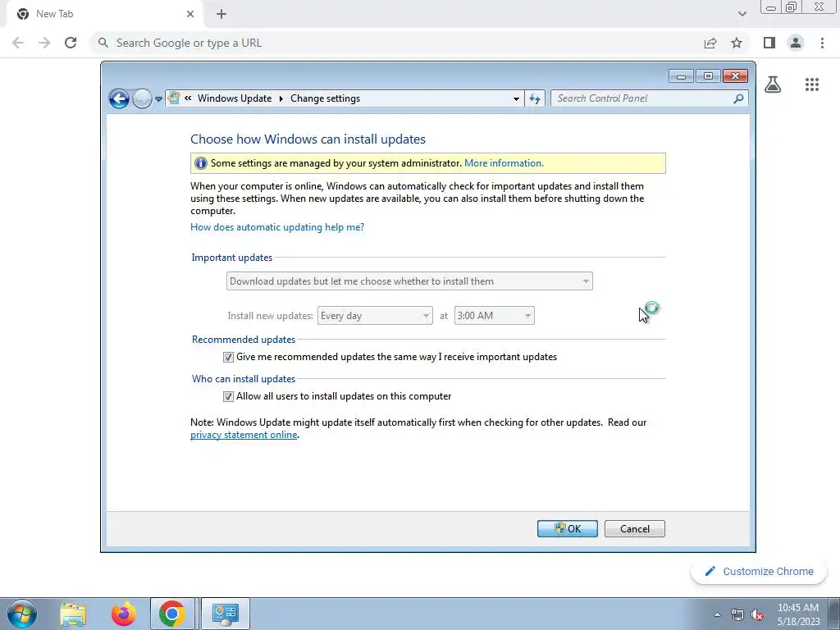
Task: Toggle Give me recommended updates checkbox
Action: (228, 358)
